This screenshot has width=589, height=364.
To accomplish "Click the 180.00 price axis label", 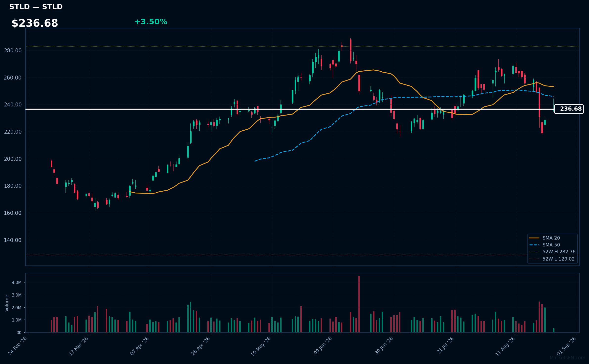I will [13, 186].
